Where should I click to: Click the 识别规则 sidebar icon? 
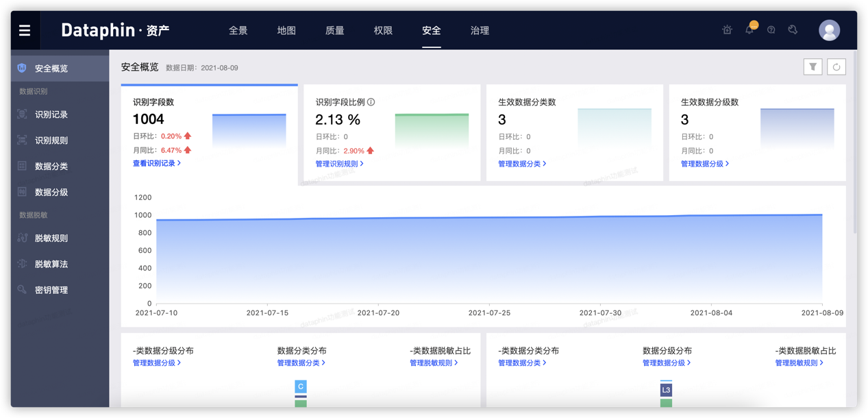pyautogui.click(x=22, y=140)
